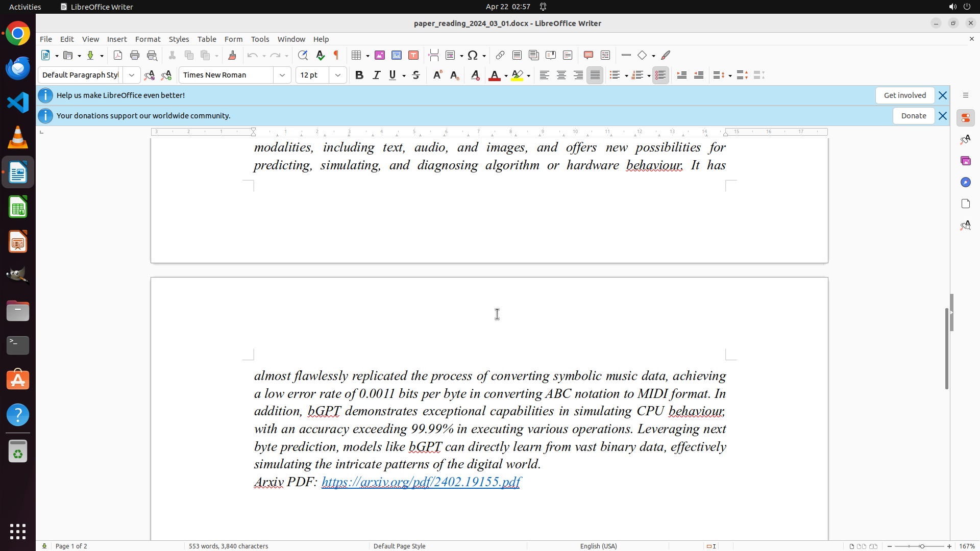Export document directly as PDF
The width and height of the screenshot is (980, 551).
118,55
